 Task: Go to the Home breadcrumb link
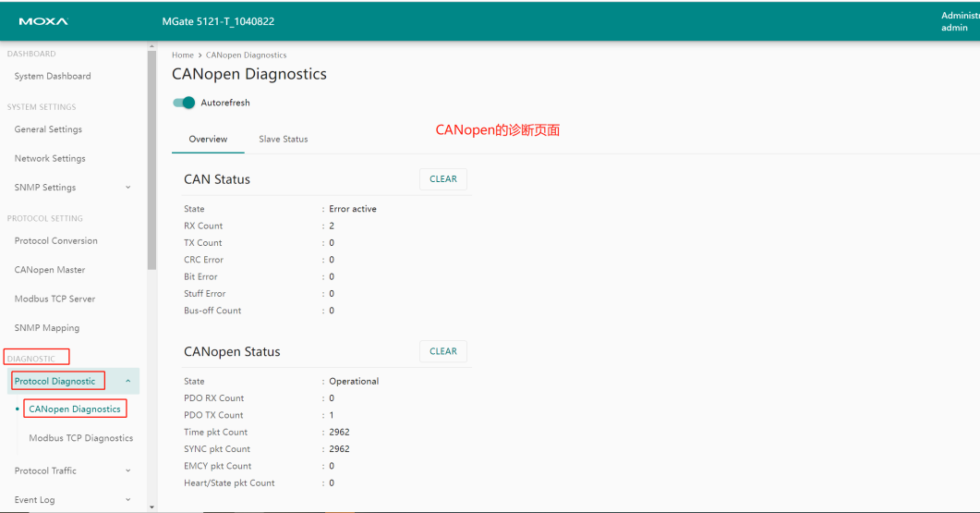pyautogui.click(x=183, y=55)
